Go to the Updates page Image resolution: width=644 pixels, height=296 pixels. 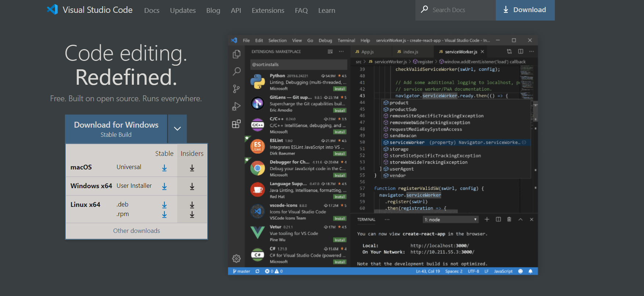point(183,11)
